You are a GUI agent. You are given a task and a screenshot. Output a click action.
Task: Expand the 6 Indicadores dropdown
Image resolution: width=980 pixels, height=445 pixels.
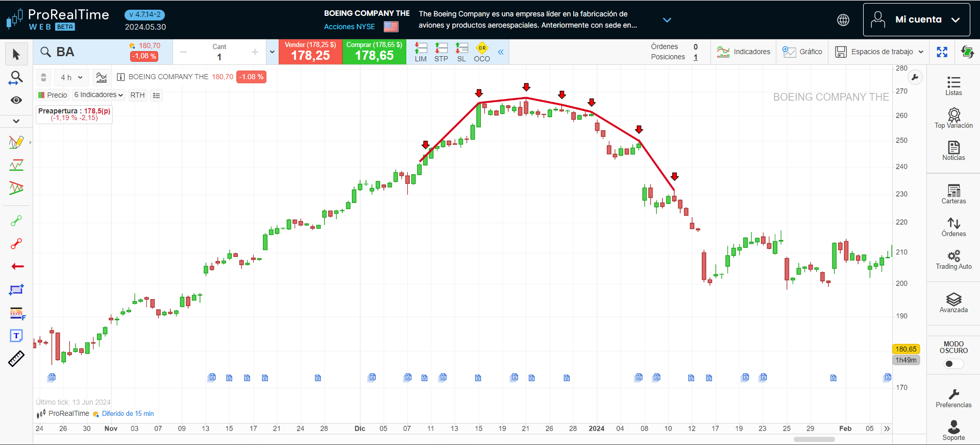pyautogui.click(x=99, y=95)
